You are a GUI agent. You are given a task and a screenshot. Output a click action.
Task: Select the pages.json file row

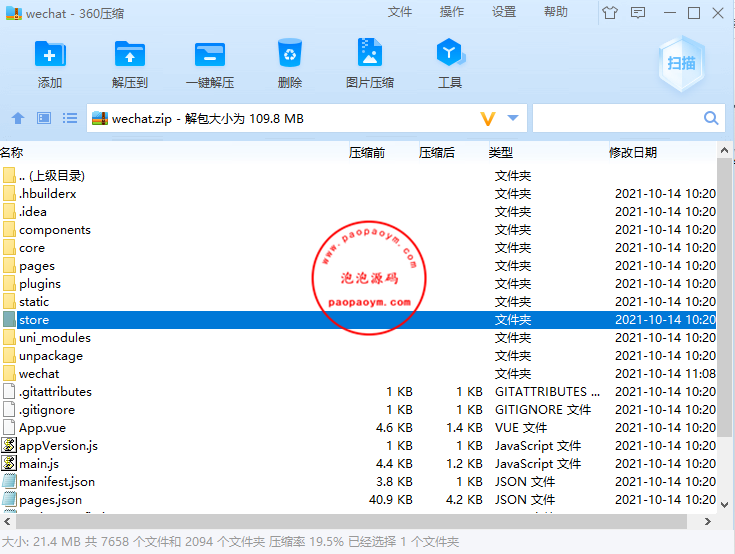[50, 499]
